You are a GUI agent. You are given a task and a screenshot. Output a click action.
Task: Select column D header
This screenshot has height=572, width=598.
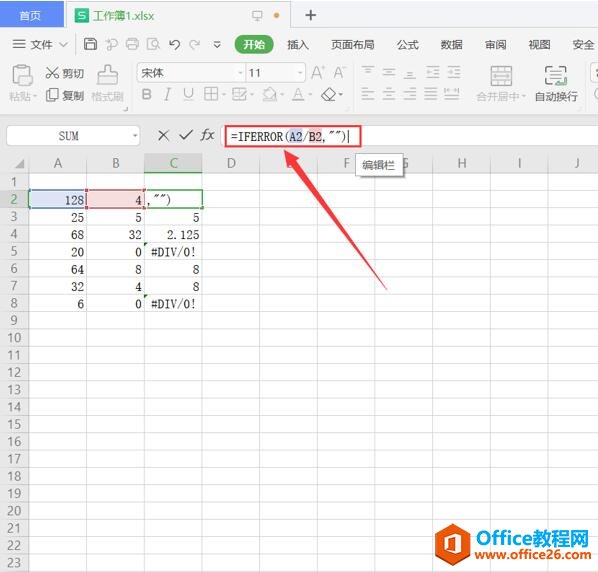231,163
